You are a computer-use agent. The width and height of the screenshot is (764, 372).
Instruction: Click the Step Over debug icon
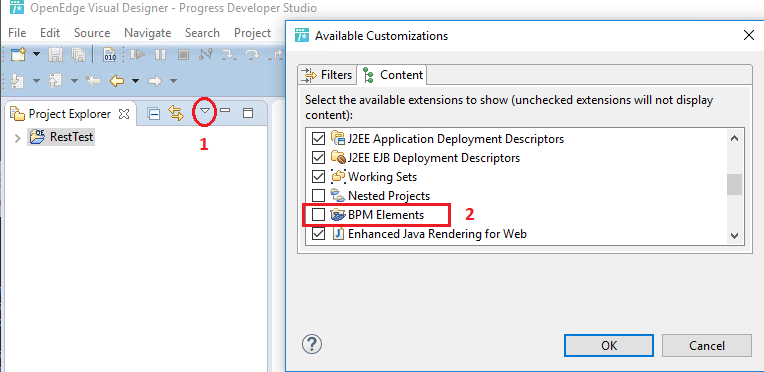click(x=252, y=55)
